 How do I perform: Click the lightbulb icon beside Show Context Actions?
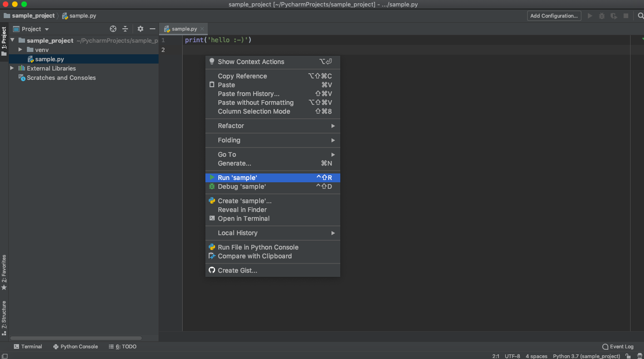tap(212, 61)
